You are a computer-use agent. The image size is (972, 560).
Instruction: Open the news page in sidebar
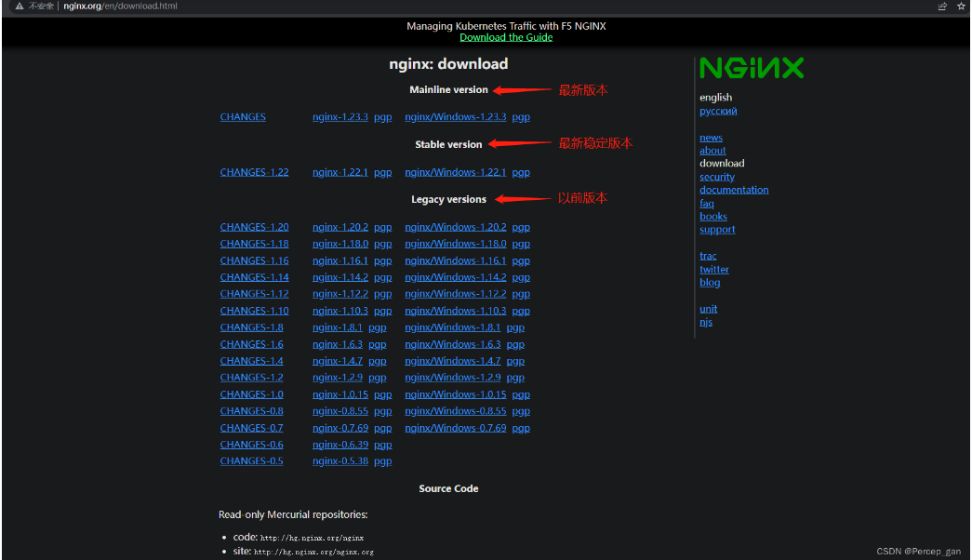click(711, 138)
